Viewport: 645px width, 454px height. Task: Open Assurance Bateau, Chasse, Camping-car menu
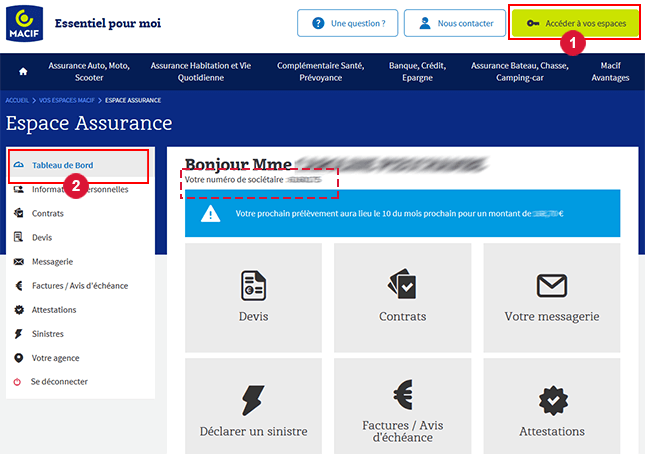click(520, 72)
